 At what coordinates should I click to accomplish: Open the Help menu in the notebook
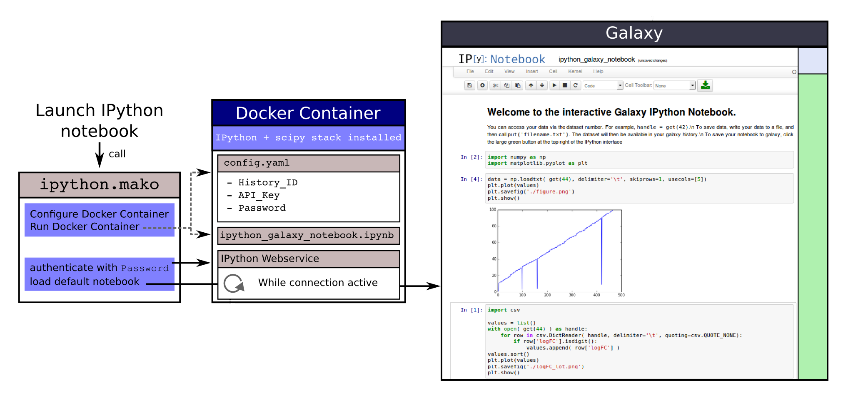[x=598, y=72]
